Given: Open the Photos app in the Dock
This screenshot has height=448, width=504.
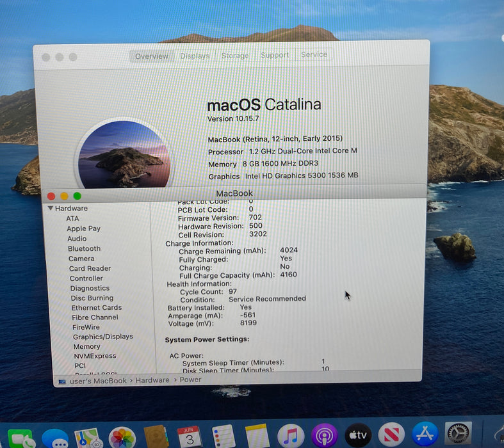Looking at the screenshot, I should 122,438.
